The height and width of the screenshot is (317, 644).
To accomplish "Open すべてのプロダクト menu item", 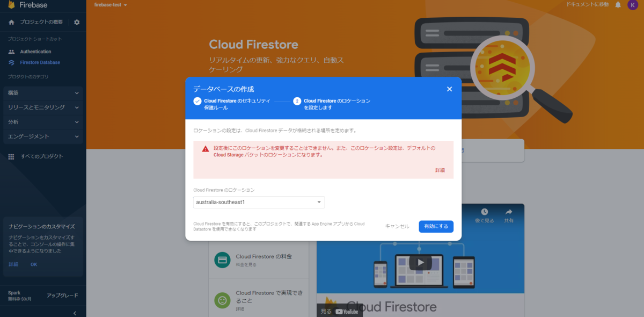I will 42,156.
